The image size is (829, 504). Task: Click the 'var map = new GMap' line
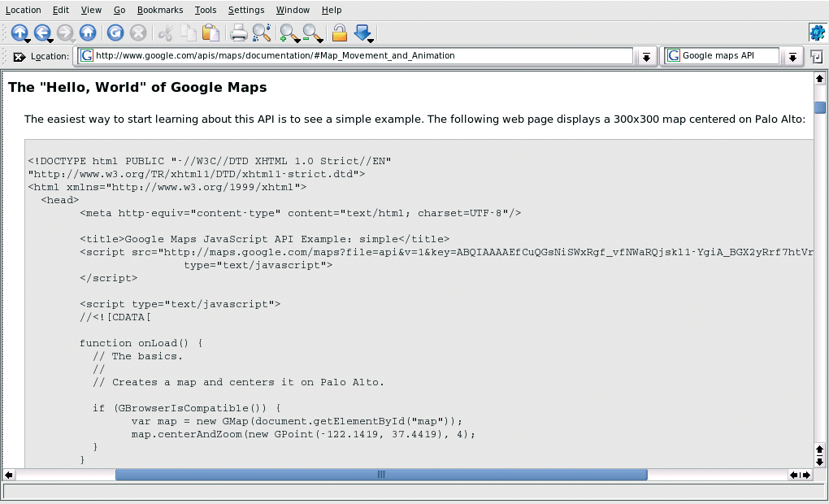tap(297, 422)
